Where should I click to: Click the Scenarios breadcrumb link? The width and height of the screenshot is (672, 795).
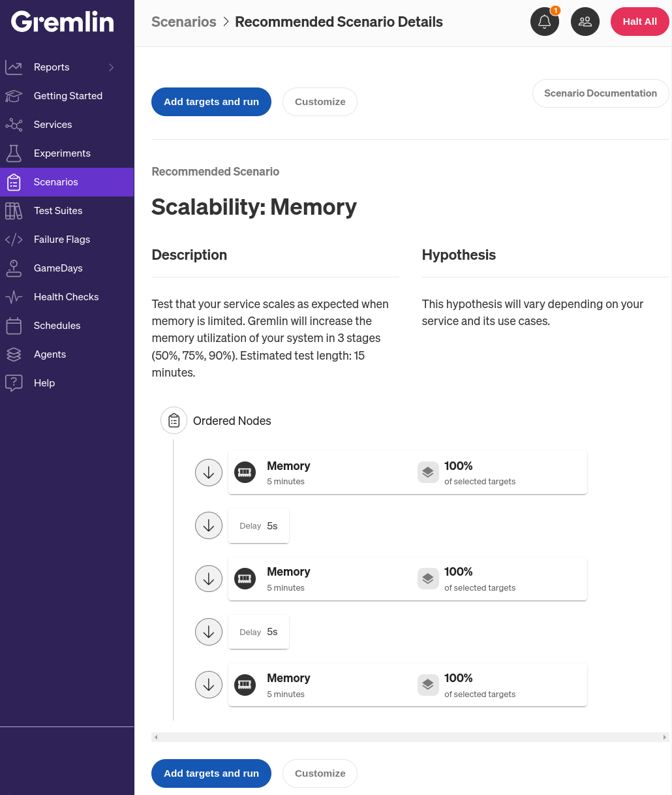point(184,22)
